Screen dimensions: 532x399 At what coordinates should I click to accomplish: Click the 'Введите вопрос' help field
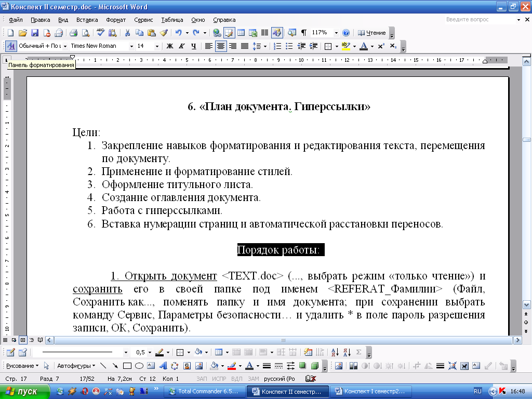click(481, 19)
